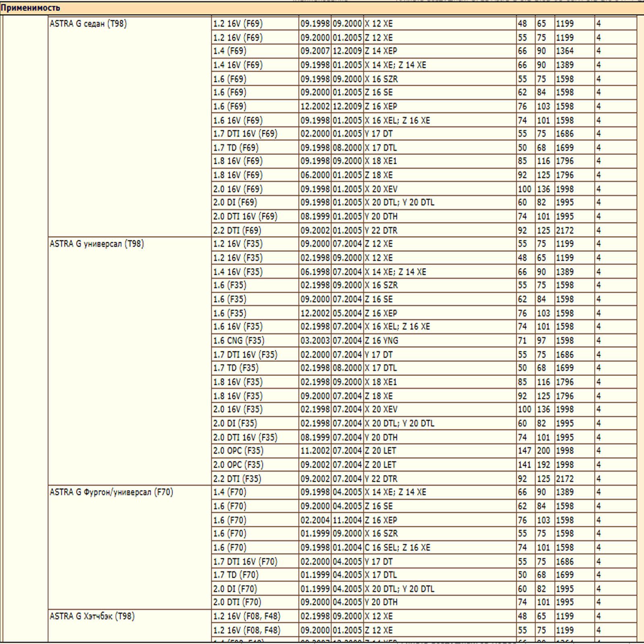
Task: Select the 2.0 DTI (F70) modification
Action: pyautogui.click(x=237, y=603)
